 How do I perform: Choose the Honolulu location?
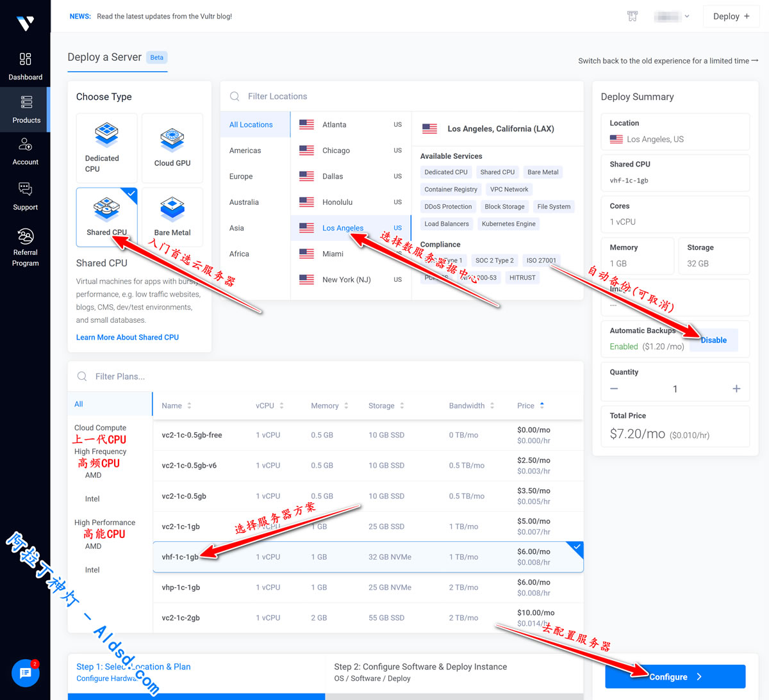pos(351,202)
